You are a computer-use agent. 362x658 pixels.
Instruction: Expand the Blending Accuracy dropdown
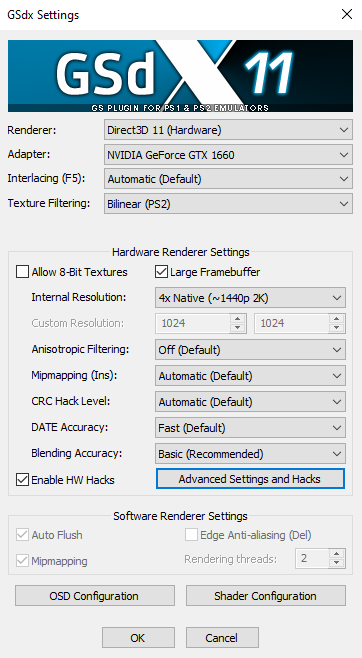click(x=250, y=454)
